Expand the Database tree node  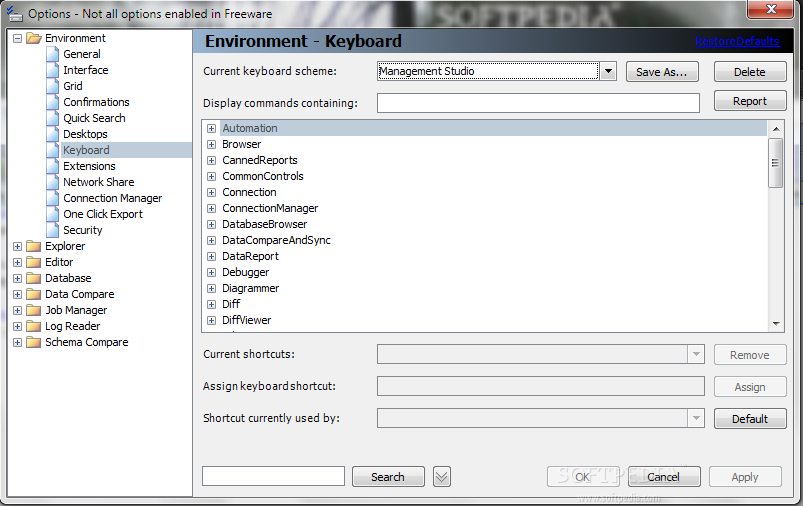(17, 279)
